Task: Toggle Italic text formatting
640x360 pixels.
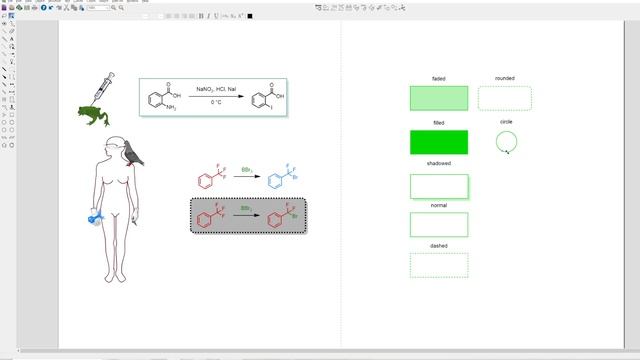Action: [x=209, y=16]
